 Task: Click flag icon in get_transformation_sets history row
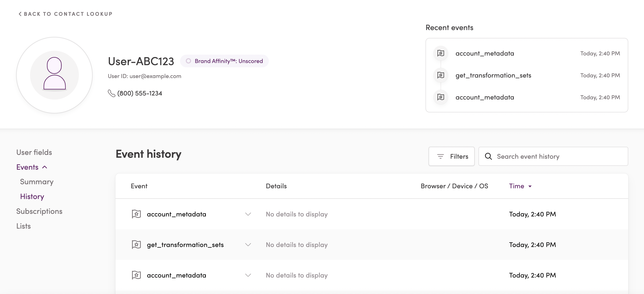point(136,245)
